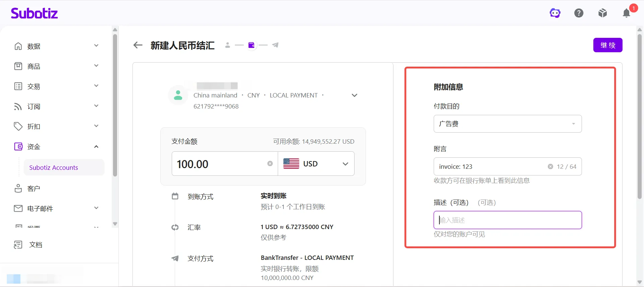This screenshot has width=644, height=287.
Task: Click the sidebar scrollbar down arrow
Action: (x=115, y=224)
